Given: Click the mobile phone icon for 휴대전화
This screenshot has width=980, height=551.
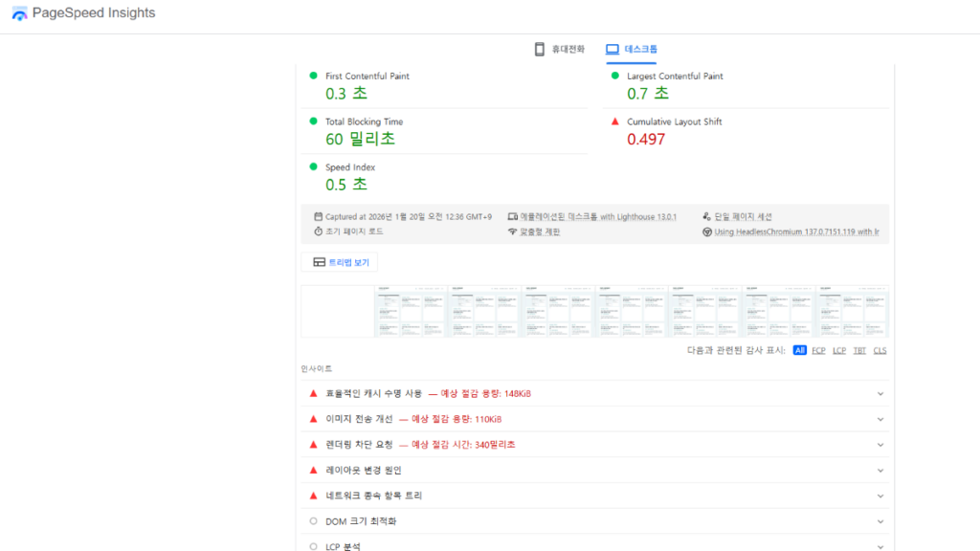Looking at the screenshot, I should [x=540, y=49].
